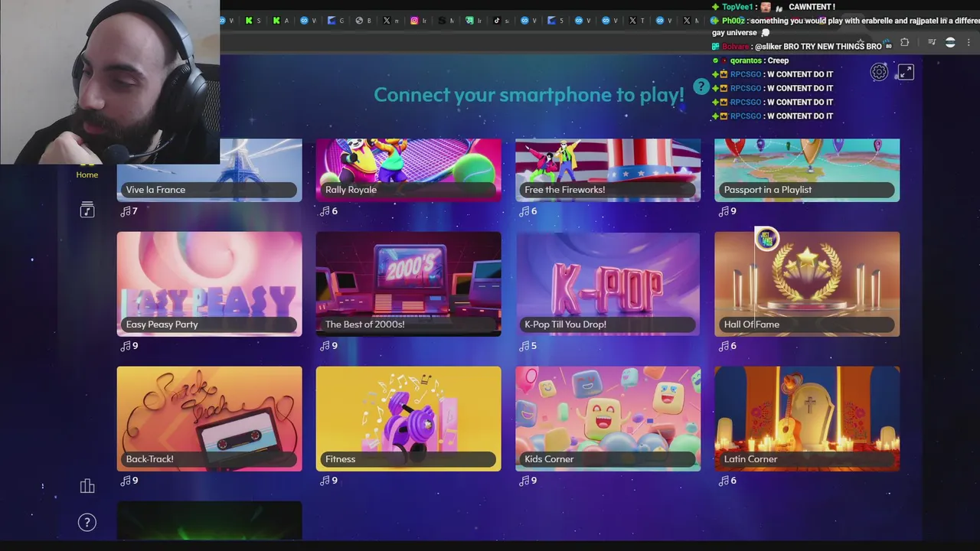Click the Just Dance+ badge on Hall Of Fame
This screenshot has height=551, width=980.
coord(766,239)
